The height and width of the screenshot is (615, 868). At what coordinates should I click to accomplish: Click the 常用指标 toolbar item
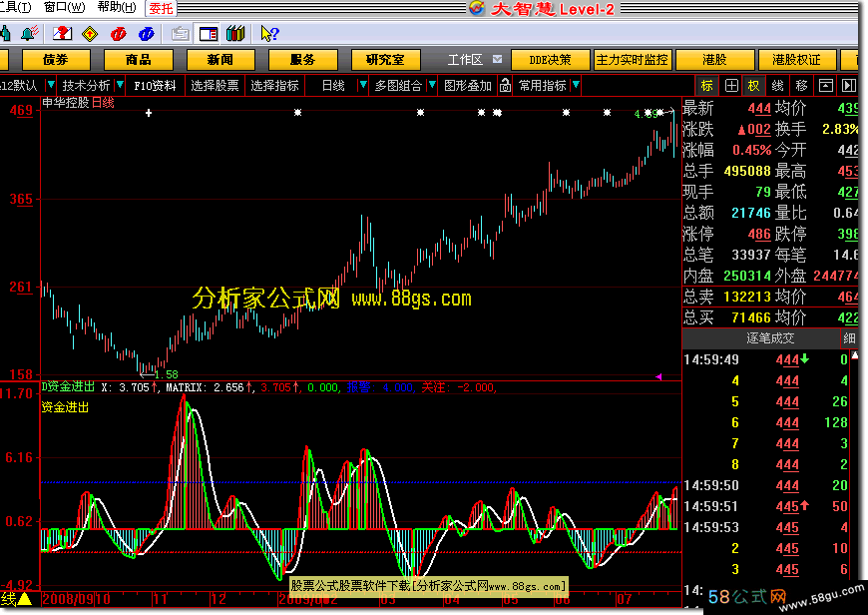(543, 85)
